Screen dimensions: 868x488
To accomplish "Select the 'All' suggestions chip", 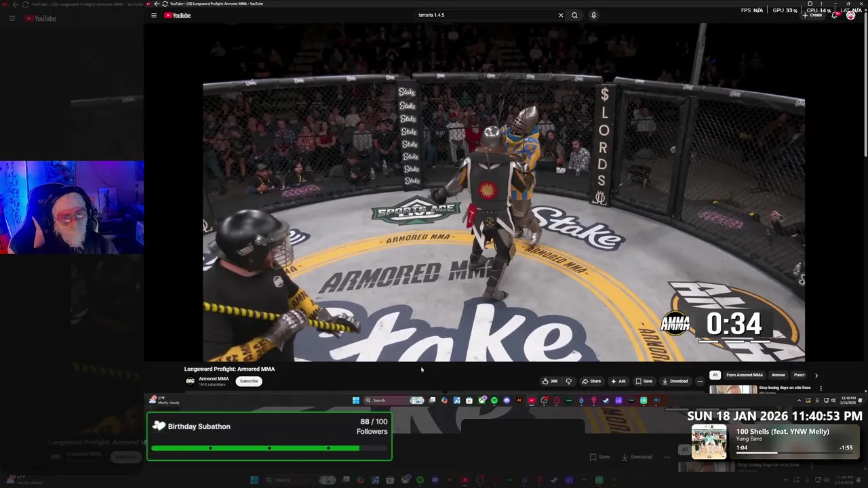I will (715, 375).
